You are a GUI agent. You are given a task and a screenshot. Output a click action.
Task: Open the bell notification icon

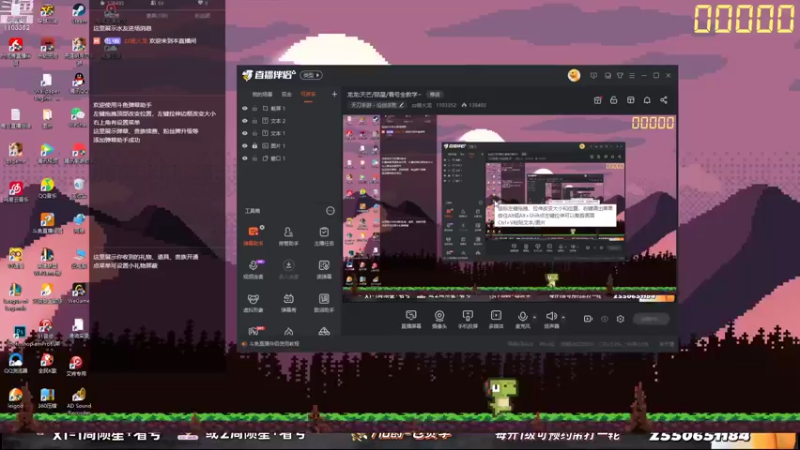pos(647,100)
